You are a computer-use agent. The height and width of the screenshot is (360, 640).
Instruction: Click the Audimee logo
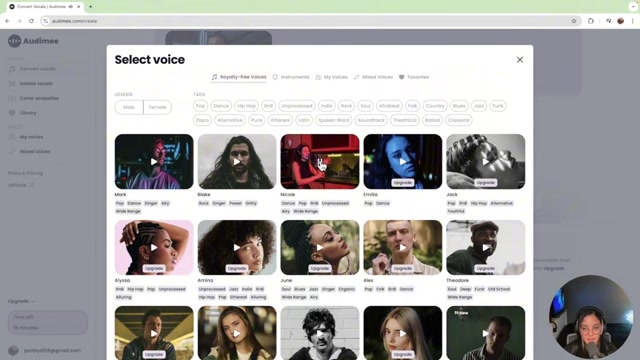[x=33, y=41]
